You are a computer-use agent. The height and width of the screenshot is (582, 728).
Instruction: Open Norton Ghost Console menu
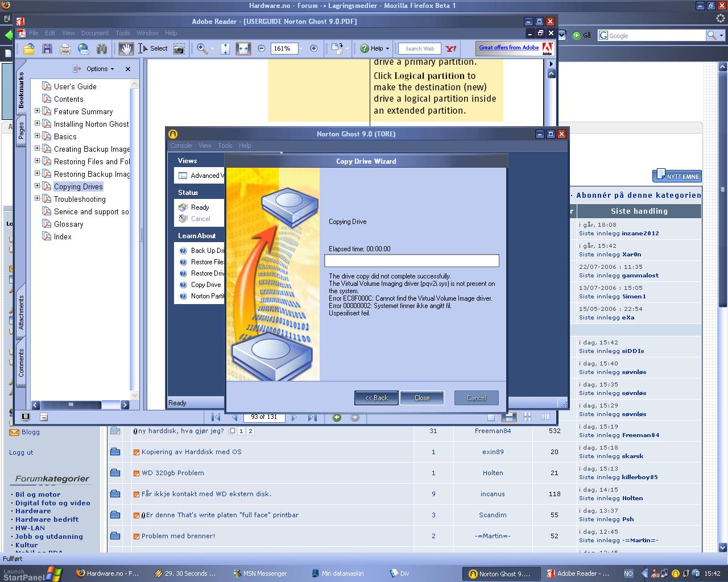click(x=181, y=145)
